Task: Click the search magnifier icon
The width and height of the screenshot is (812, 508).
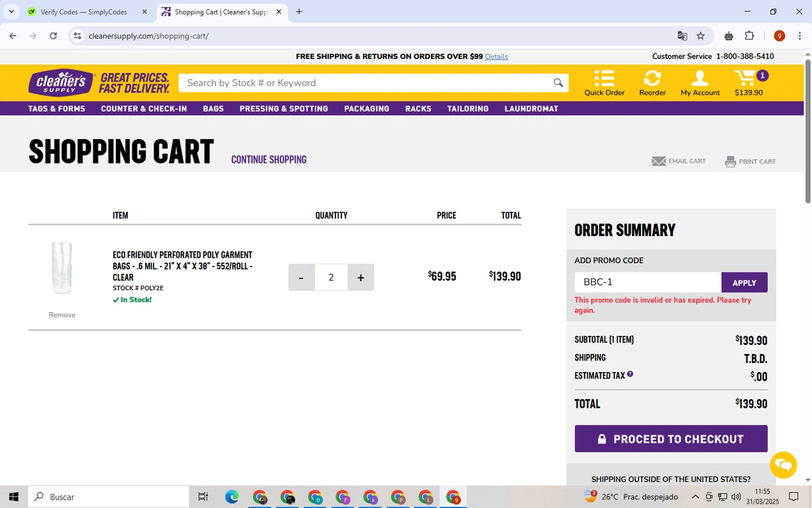Action: 558,83
